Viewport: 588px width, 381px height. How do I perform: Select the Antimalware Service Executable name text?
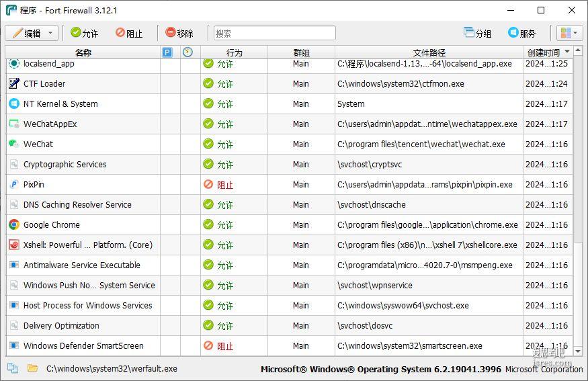tap(82, 265)
